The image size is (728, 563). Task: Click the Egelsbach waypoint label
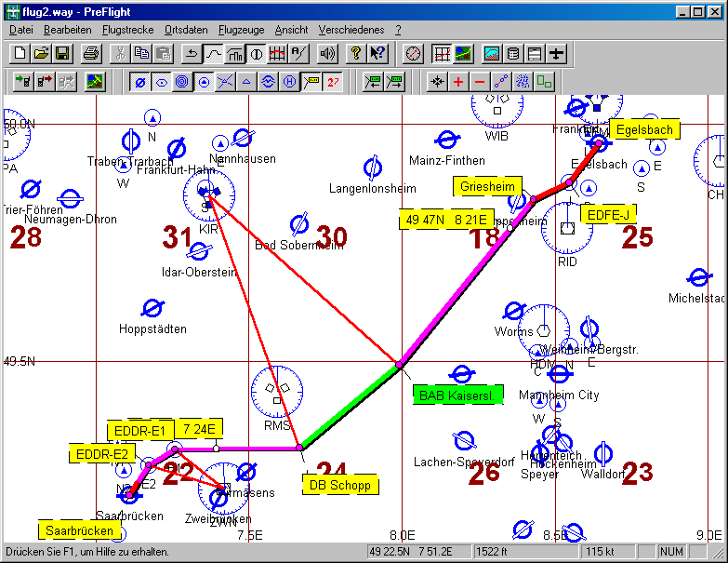point(643,129)
